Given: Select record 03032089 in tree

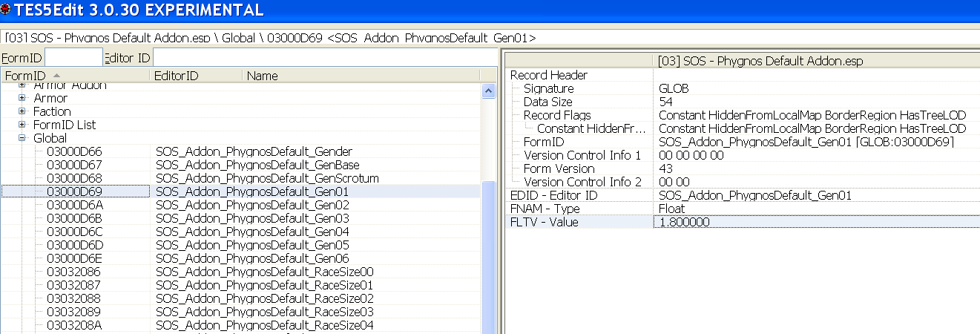Looking at the screenshot, I should point(75,312).
